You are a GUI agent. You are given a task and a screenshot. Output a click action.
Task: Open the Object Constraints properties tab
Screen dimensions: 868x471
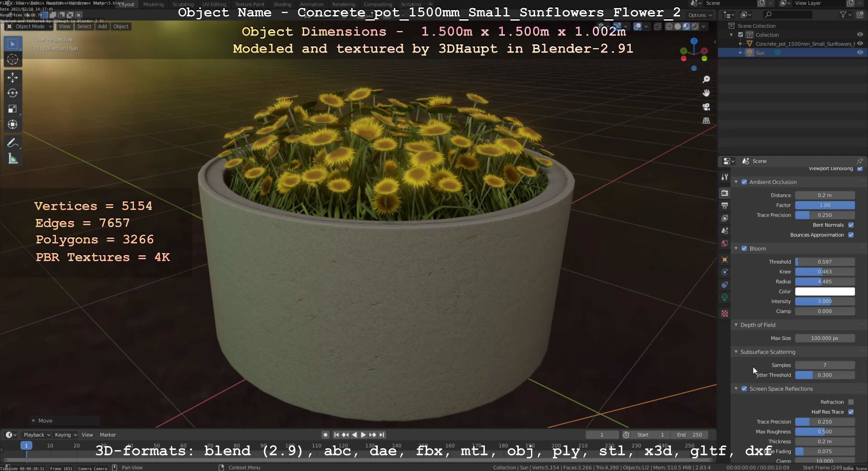tap(725, 285)
